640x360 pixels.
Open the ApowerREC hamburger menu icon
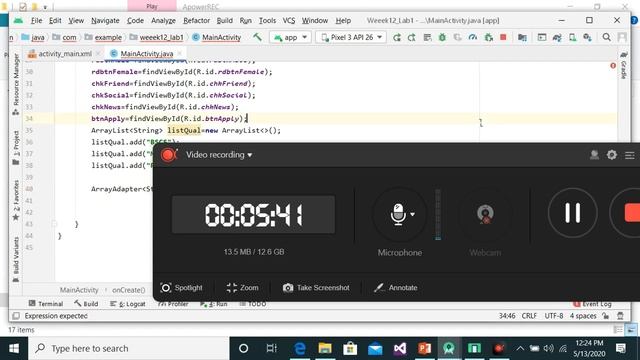coord(629,155)
